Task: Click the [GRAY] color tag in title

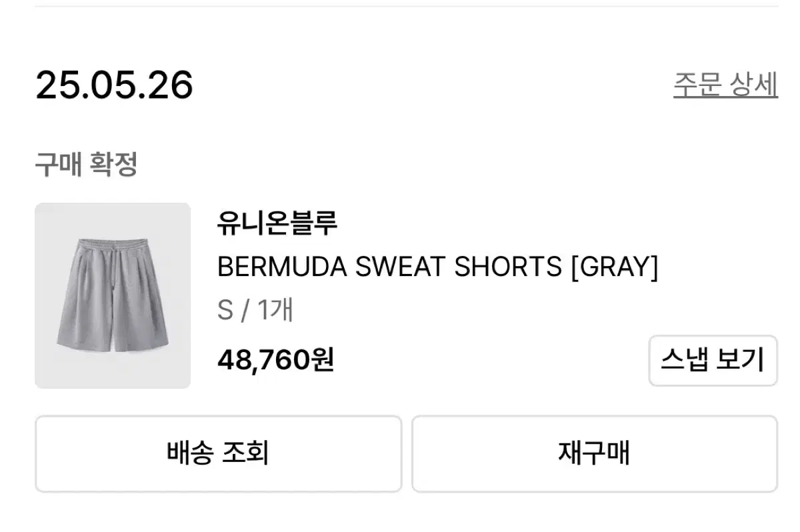Action: tap(613, 267)
